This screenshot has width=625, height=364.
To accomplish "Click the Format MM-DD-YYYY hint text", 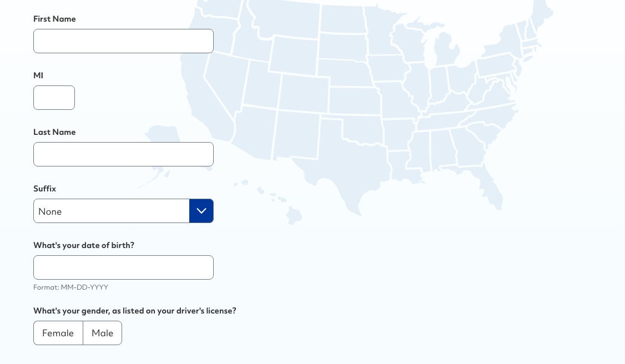I will point(70,287).
